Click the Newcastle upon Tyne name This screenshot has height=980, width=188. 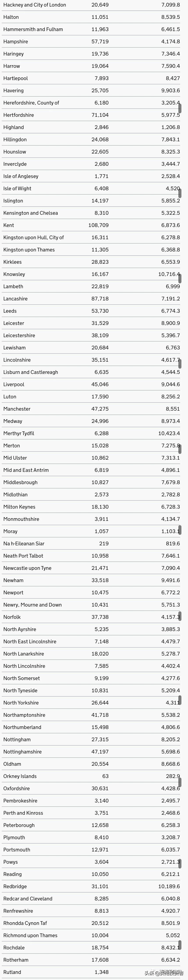[27, 568]
